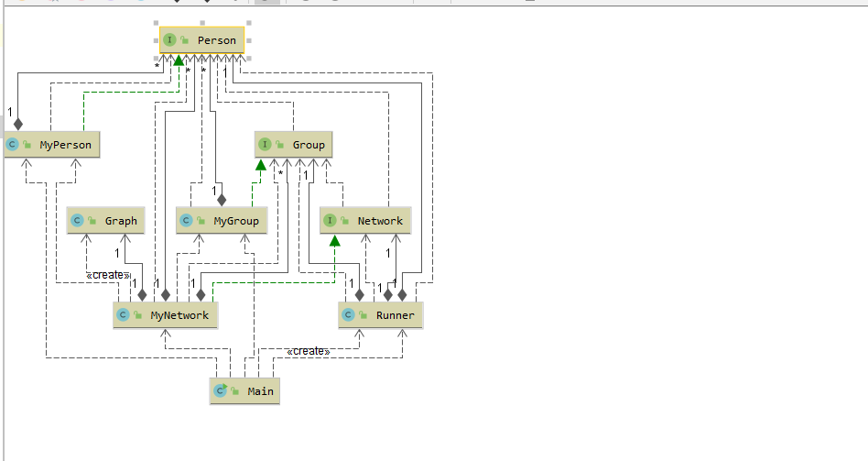Select the MyGroup class label
868x461 pixels.
[236, 221]
